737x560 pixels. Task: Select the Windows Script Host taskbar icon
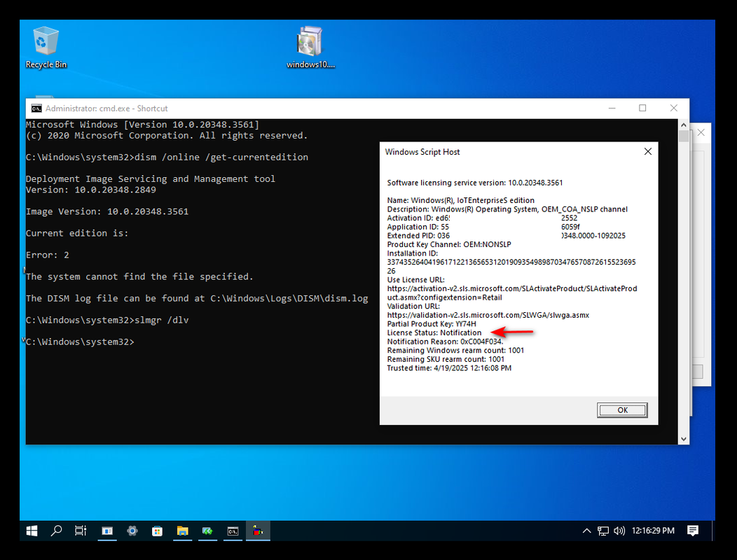tap(258, 531)
